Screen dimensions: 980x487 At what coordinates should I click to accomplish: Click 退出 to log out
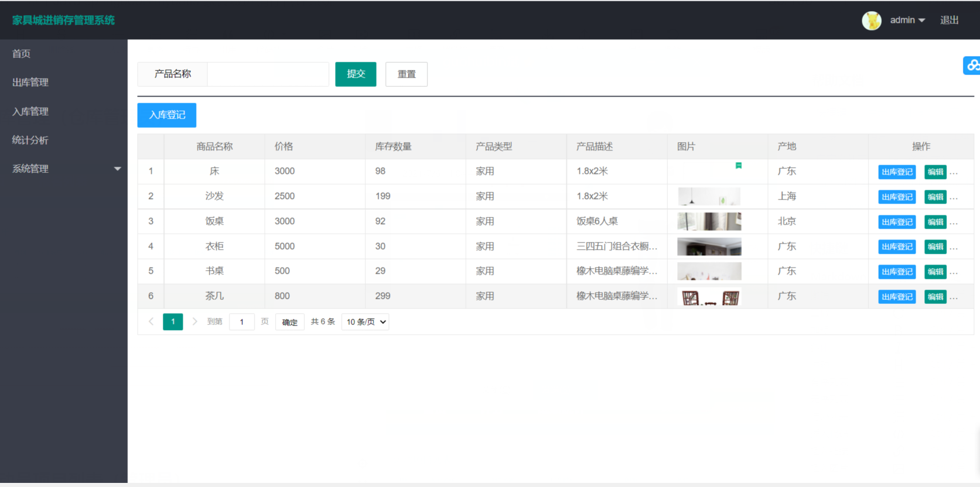950,20
